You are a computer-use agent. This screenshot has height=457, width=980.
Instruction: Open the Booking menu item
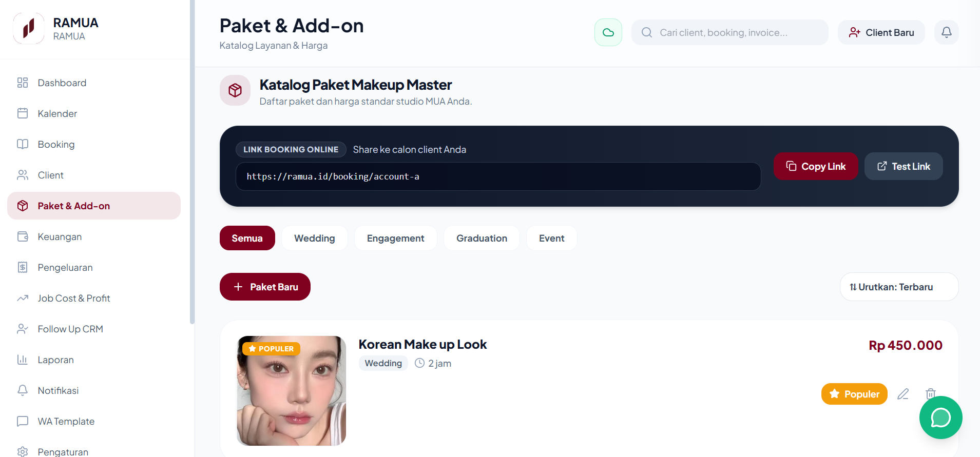(x=94, y=144)
